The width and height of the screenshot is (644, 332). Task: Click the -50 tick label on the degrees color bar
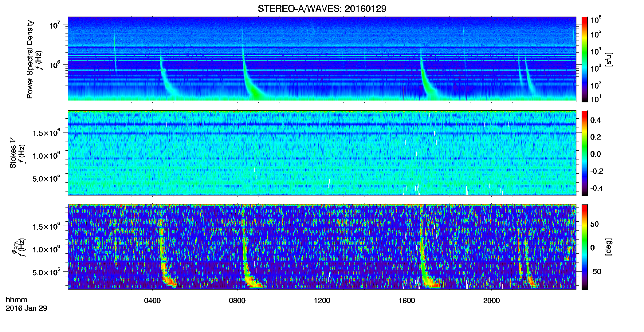click(596, 271)
